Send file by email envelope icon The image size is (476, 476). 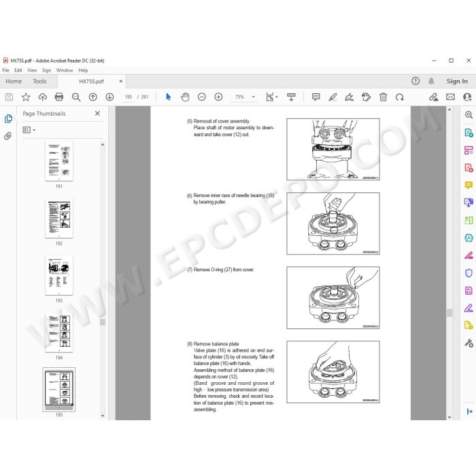450,97
